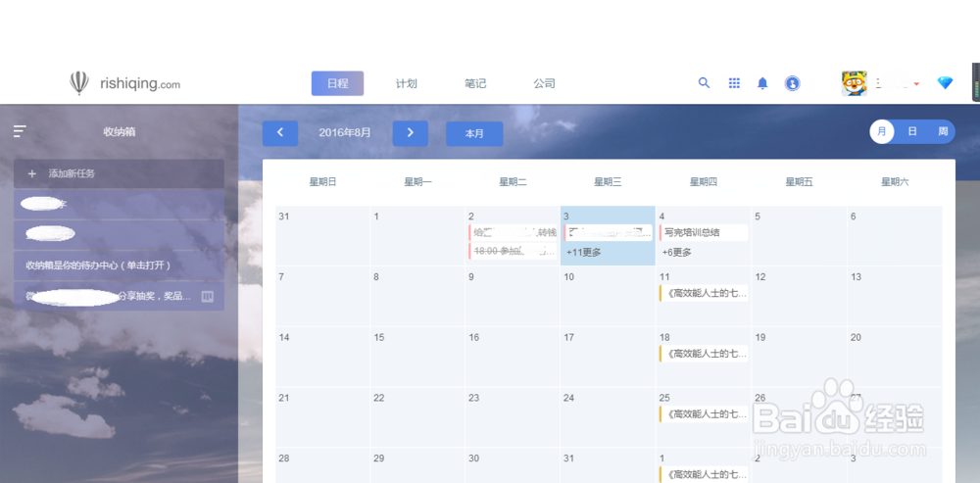Select the August 10 calendar cell
The image size is (980, 483).
[608, 296]
